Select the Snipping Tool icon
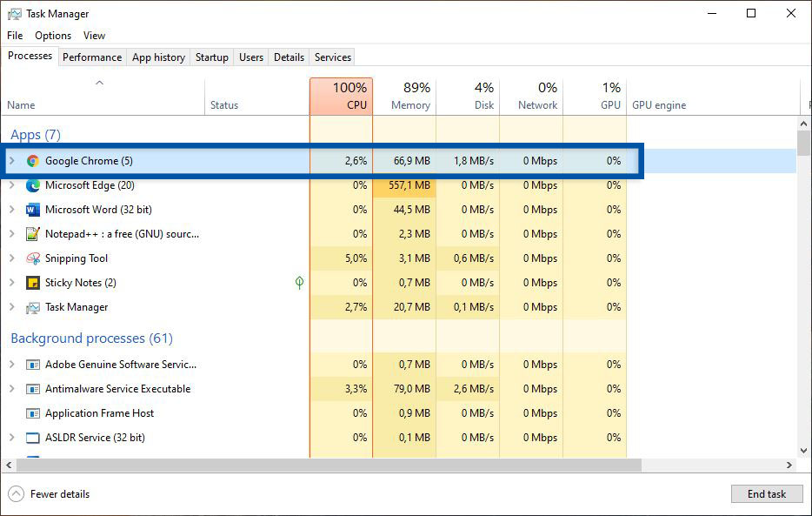The width and height of the screenshot is (812, 516). 34,258
